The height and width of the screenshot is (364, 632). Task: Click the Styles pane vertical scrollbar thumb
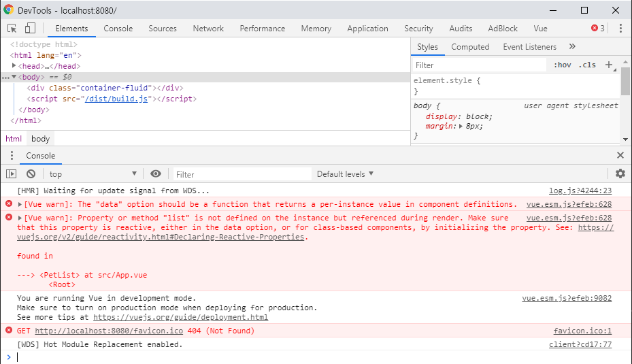point(625,82)
